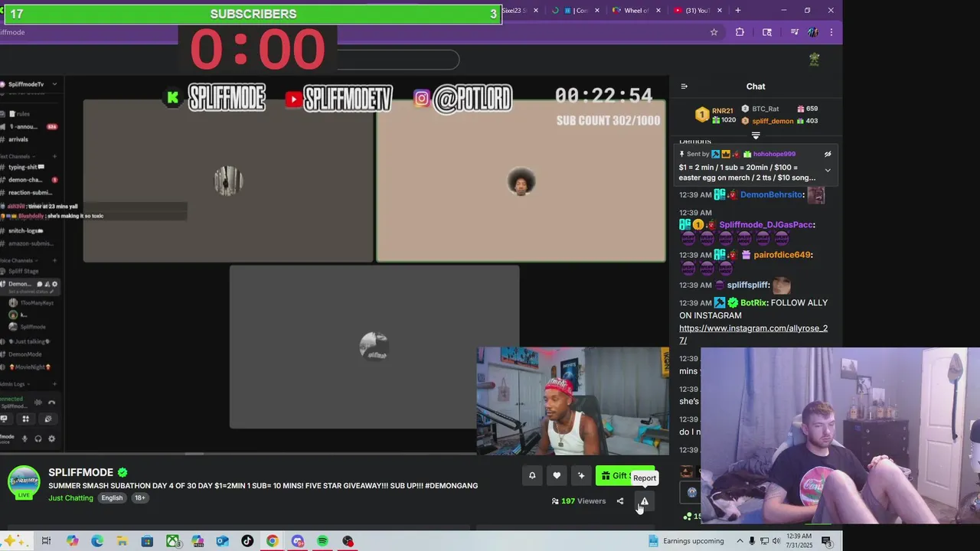Show hidden system tray icons
The image size is (980, 551).
pos(740,541)
